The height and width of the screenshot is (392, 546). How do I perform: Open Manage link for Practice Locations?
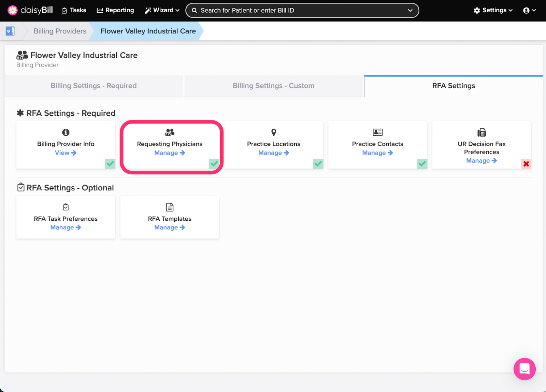(x=274, y=153)
